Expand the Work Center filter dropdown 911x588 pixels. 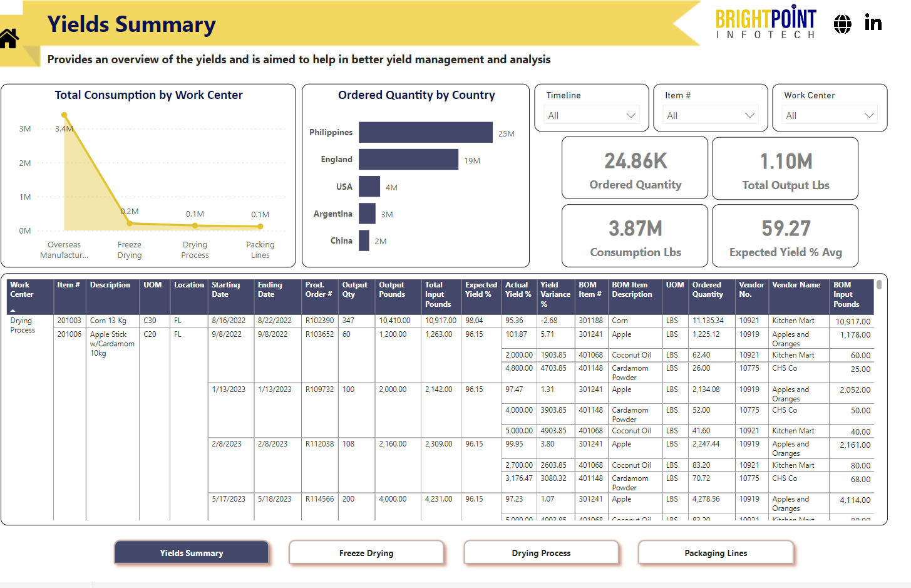829,115
